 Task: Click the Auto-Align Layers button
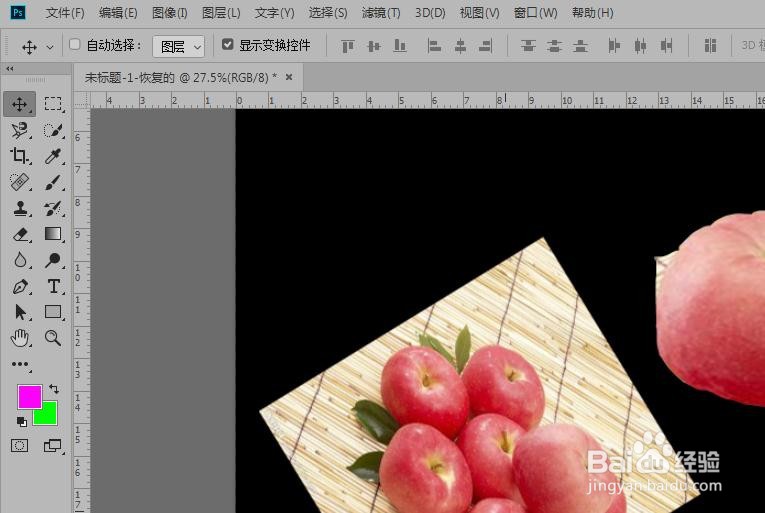tap(710, 46)
